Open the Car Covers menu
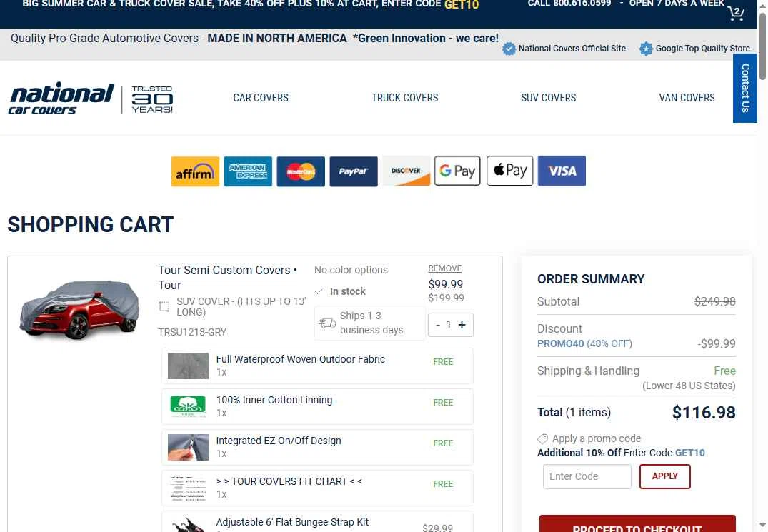Screen dimensions: 768x532 pyautogui.click(x=261, y=98)
